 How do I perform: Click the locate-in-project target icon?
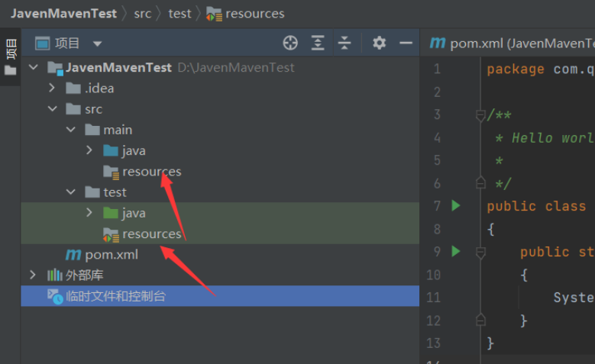[290, 43]
